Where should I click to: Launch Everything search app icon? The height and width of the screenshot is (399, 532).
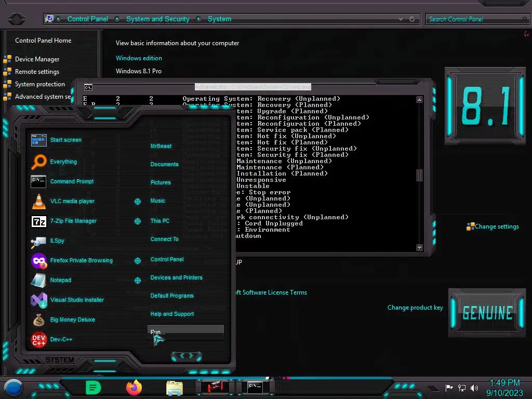(x=39, y=162)
